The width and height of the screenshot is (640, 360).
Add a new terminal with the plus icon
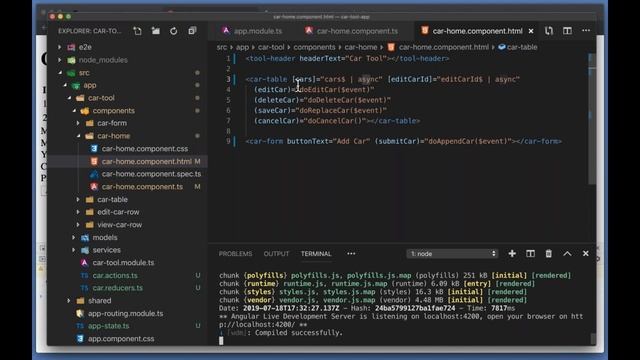pyautogui.click(x=512, y=254)
